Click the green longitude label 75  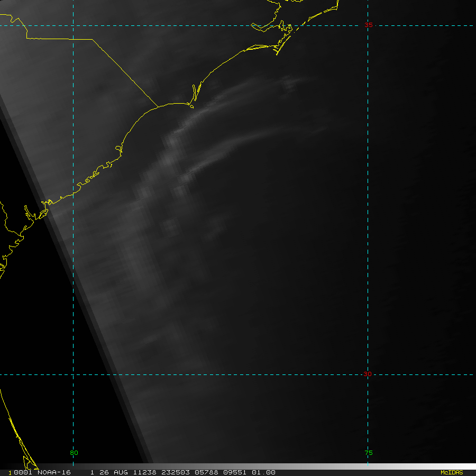[369, 453]
